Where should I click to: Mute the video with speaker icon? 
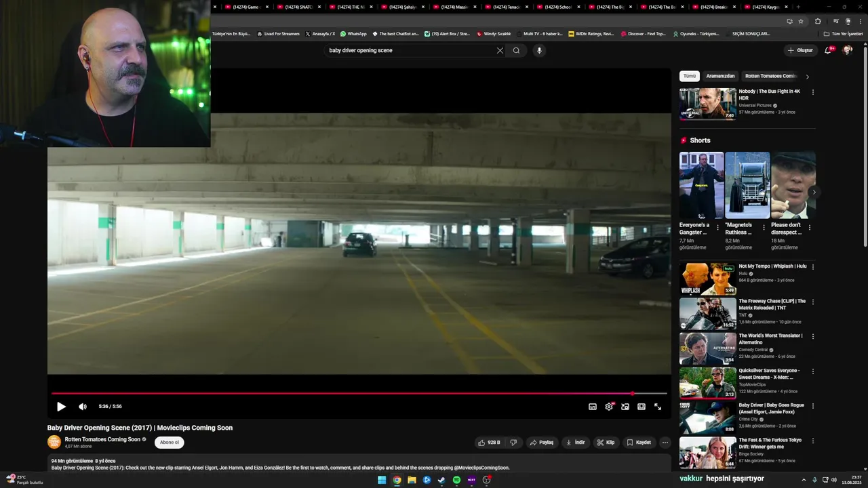click(83, 407)
